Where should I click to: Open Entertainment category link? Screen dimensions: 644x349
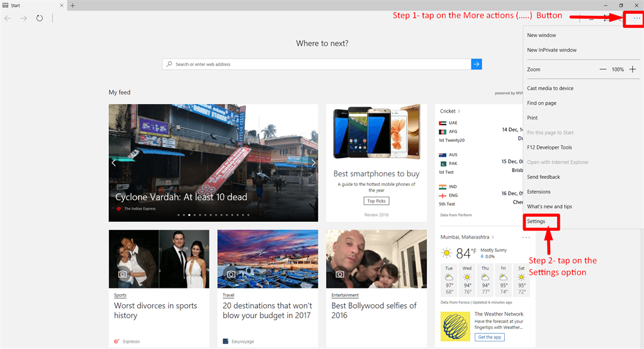(345, 295)
